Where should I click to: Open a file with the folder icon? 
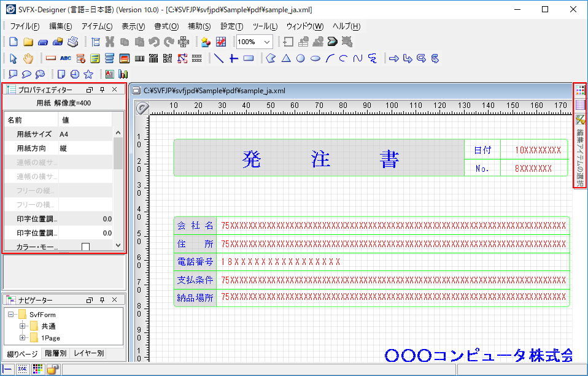28,42
